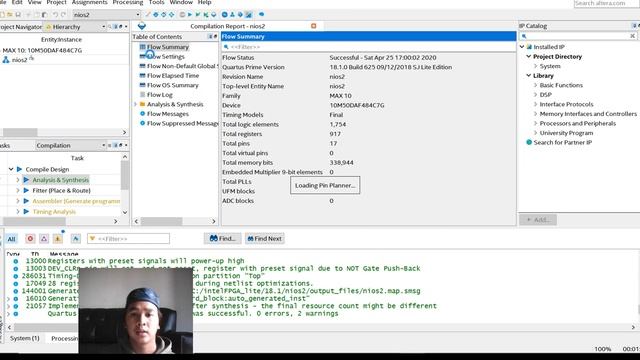Toggle the info messages flag filter
Viewport: 640px width, 360px height.
tap(76, 238)
